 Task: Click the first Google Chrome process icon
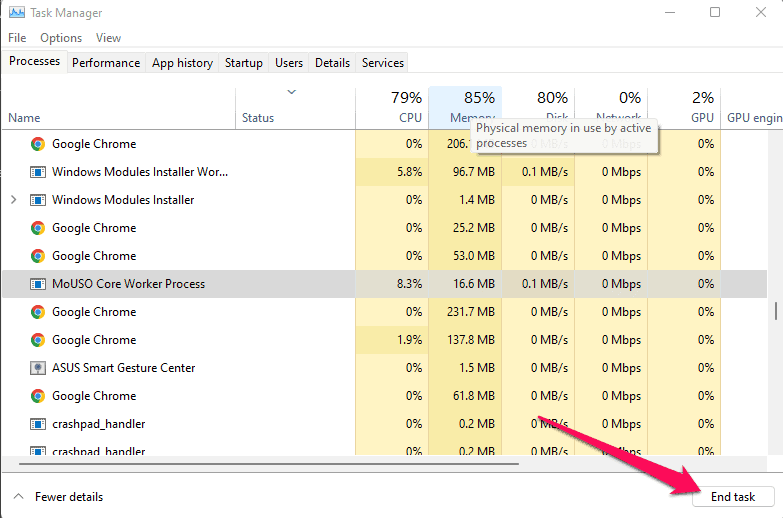pyautogui.click(x=38, y=144)
